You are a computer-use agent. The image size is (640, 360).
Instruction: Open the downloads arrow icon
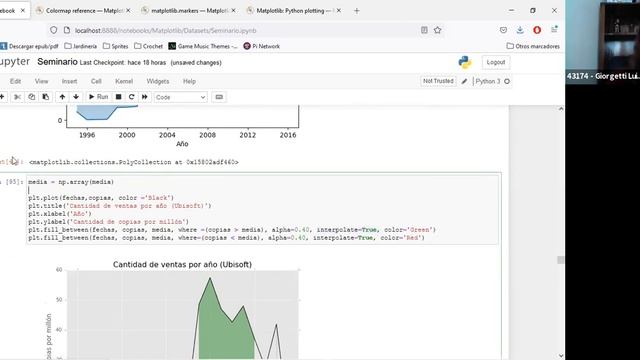520,30
